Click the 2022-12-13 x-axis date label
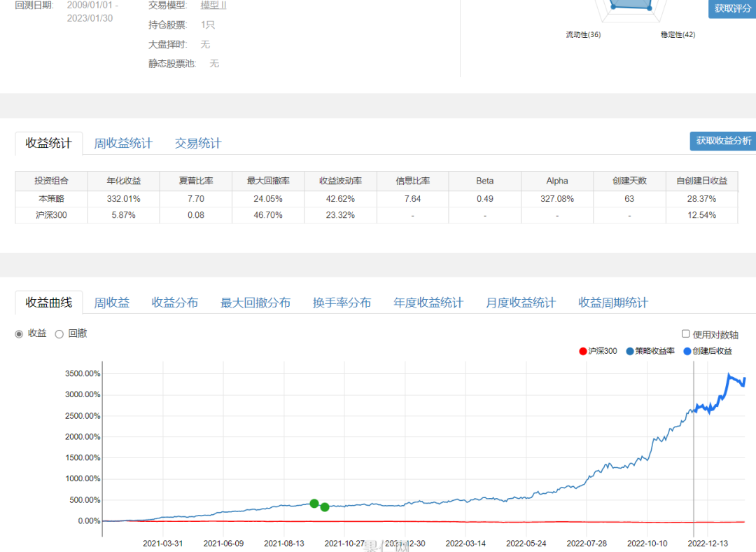Image resolution: width=756 pixels, height=552 pixels. pyautogui.click(x=708, y=544)
